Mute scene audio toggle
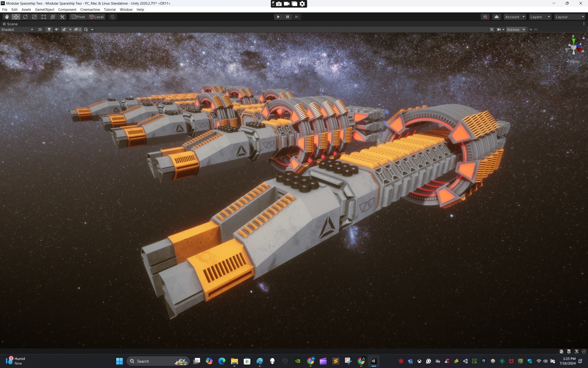 pyautogui.click(x=57, y=29)
